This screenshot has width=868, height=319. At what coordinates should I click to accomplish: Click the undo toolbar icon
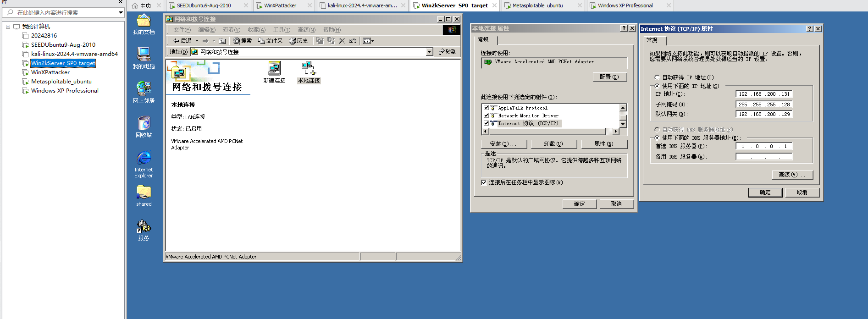click(353, 41)
